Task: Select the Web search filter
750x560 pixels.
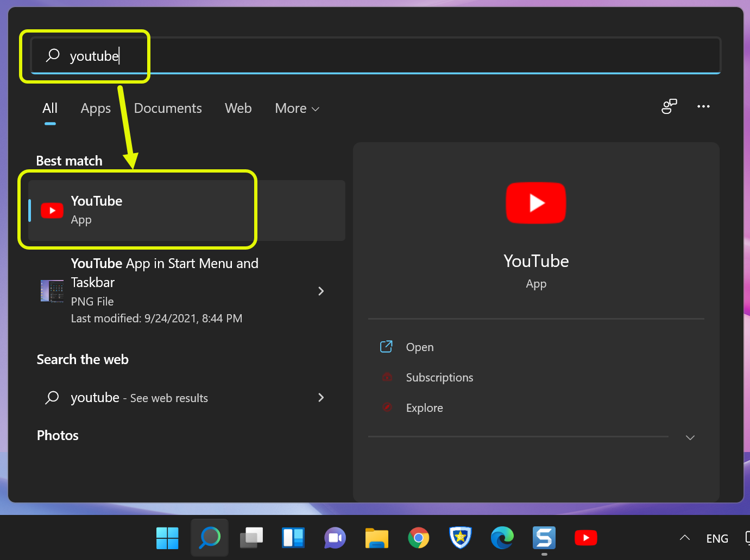Action: (x=238, y=108)
